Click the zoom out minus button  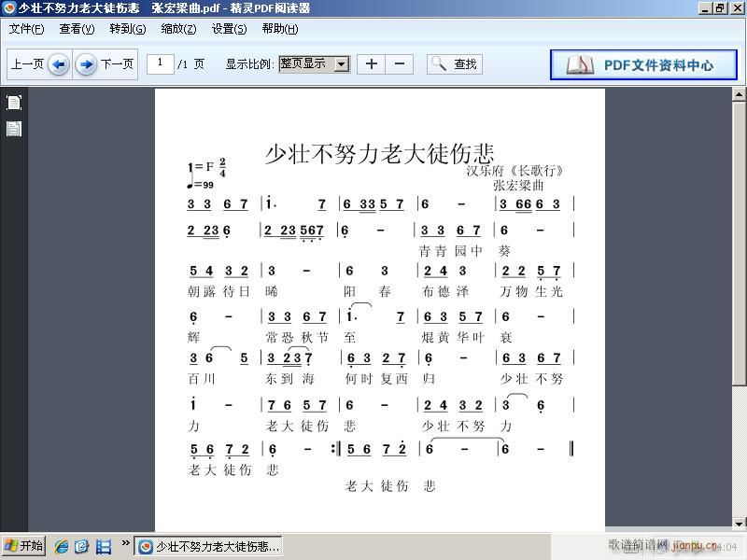coord(400,63)
